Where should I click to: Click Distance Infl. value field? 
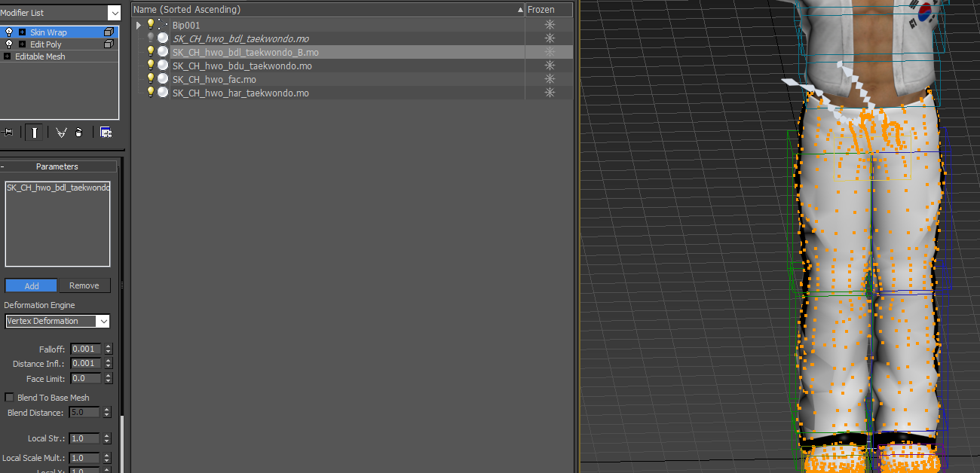coord(85,364)
